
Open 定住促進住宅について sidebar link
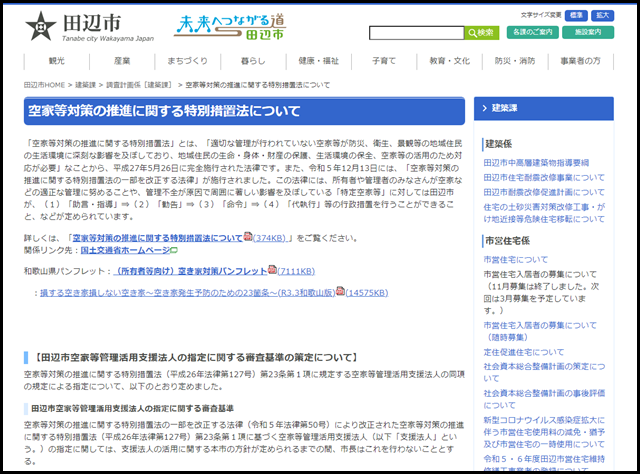tap(524, 352)
